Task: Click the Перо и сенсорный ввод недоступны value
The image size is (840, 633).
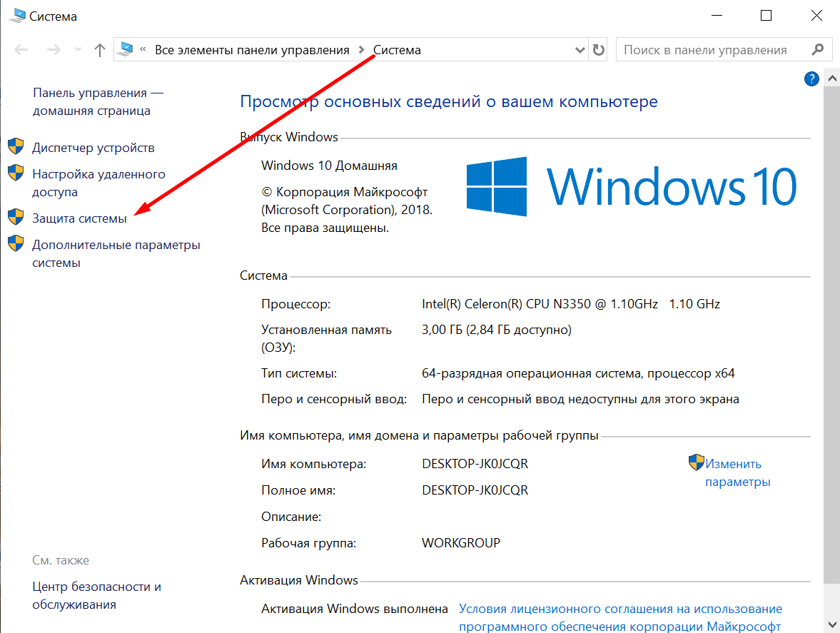Action: tap(580, 399)
